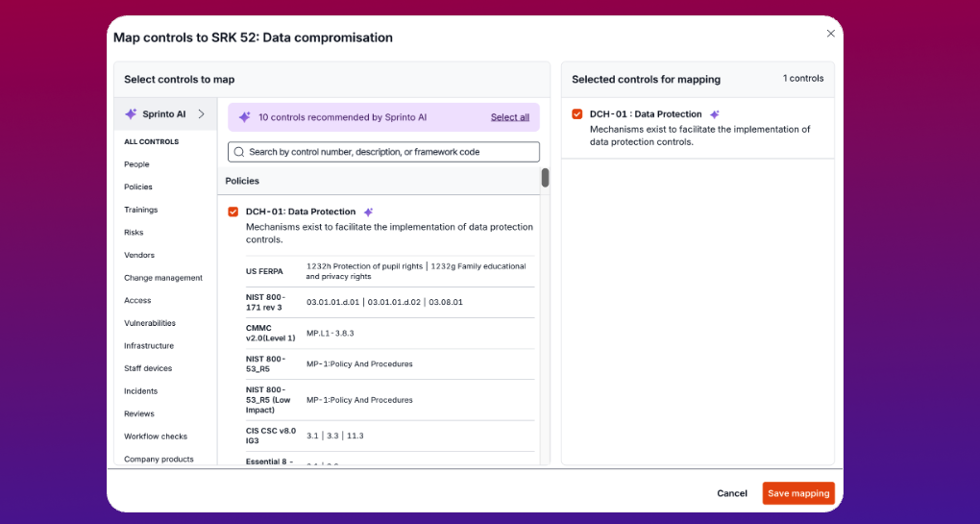The height and width of the screenshot is (524, 980).
Task: Click AI sparkle icon in the selected controls panel
Action: coord(714,114)
